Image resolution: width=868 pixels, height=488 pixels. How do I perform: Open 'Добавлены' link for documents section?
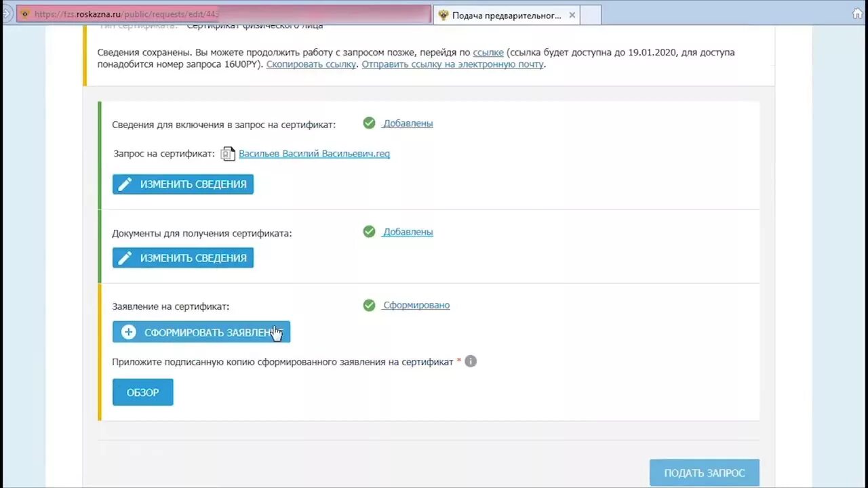pyautogui.click(x=408, y=232)
